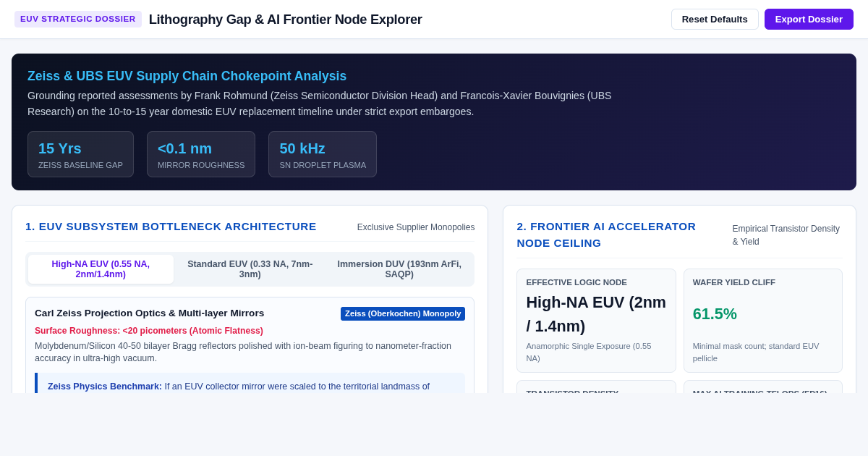This screenshot has height=456, width=868.
Task: Click the Empirical Transistor Density & Yield label
Action: click(x=786, y=235)
